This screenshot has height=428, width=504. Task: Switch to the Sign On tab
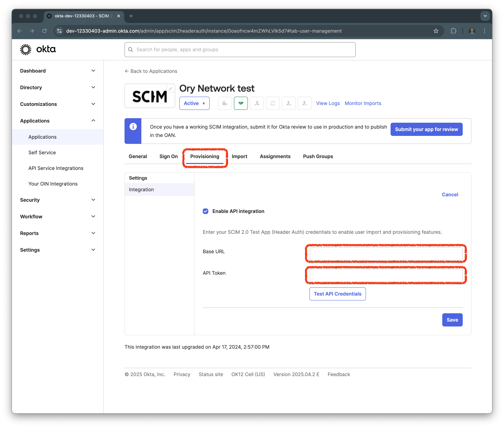[x=168, y=156]
